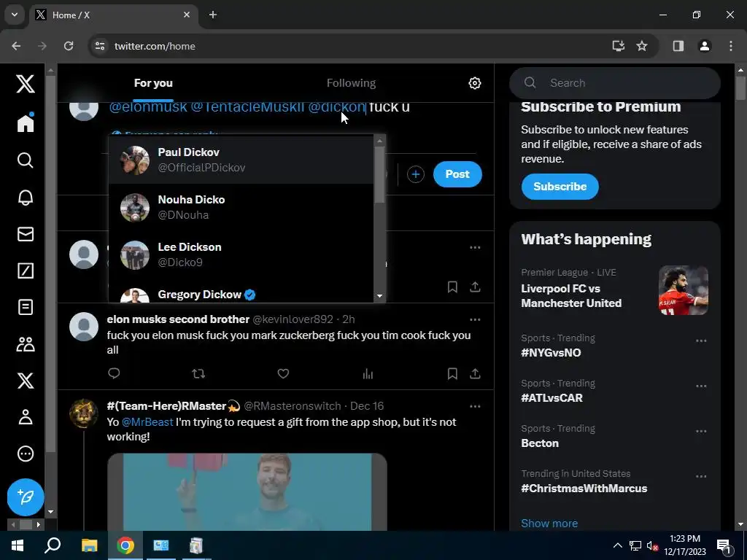The image size is (747, 560).
Task: Select the Home / X browser tab
Action: (x=114, y=15)
